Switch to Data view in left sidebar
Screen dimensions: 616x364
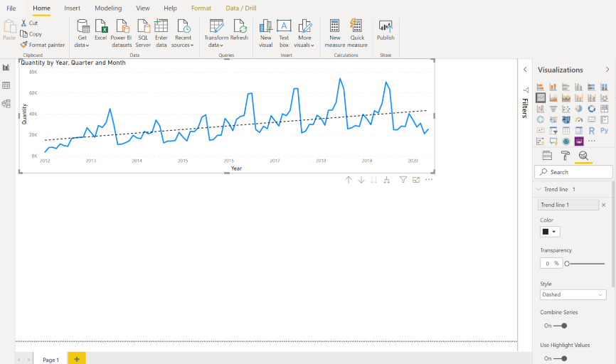pos(6,85)
